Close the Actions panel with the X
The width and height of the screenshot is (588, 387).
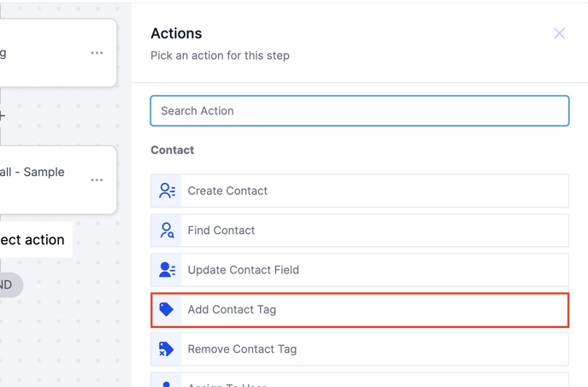[559, 33]
